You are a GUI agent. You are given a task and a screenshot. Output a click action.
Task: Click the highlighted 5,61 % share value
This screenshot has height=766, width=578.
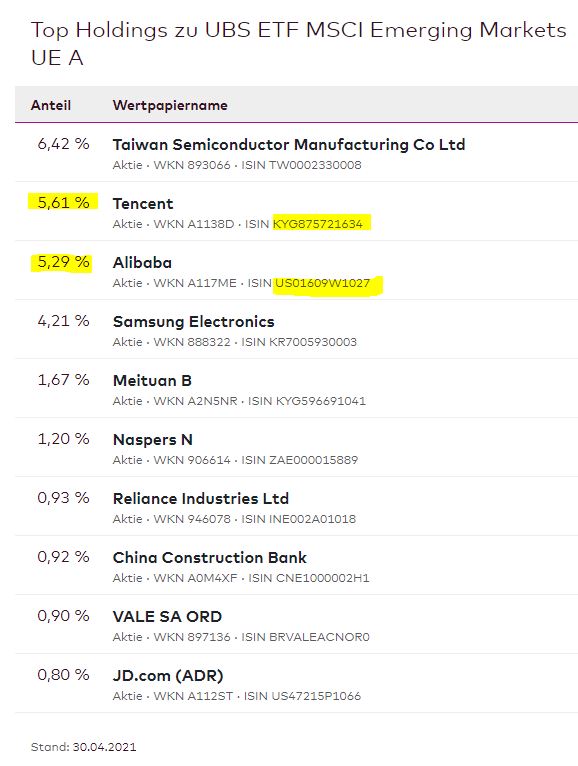[x=64, y=202]
